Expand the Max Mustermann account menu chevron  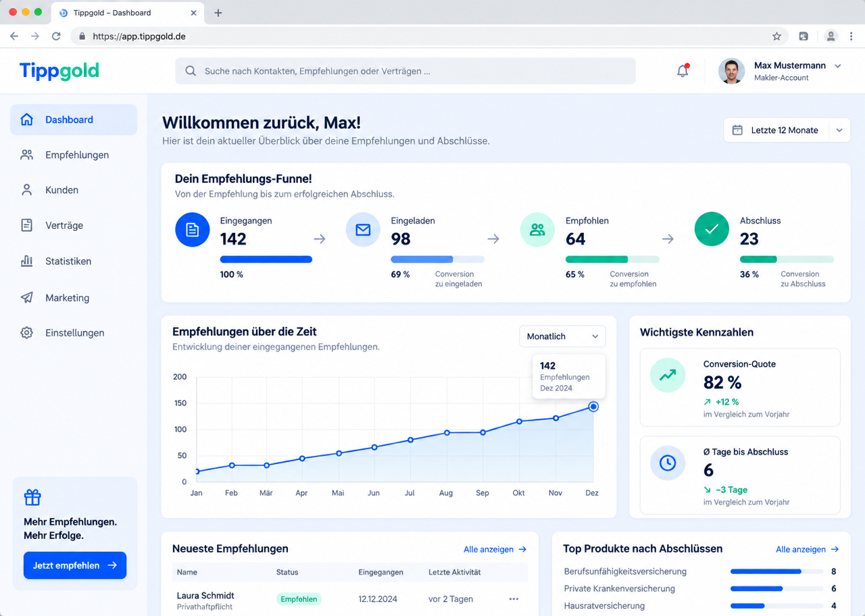click(x=838, y=66)
